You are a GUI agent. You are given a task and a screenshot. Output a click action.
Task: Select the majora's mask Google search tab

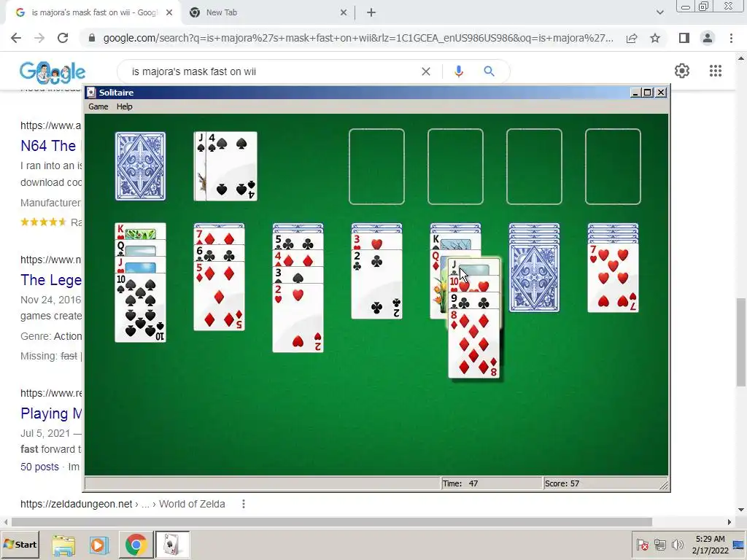pos(94,12)
